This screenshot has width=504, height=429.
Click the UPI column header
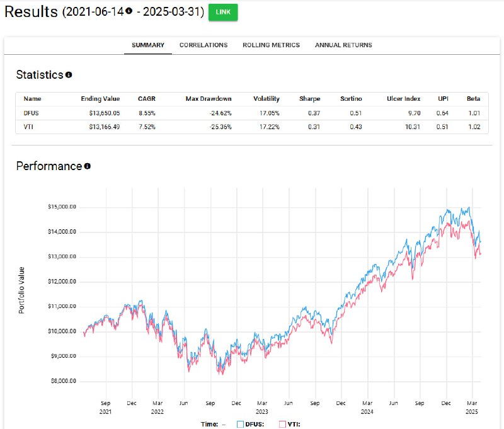[443, 99]
